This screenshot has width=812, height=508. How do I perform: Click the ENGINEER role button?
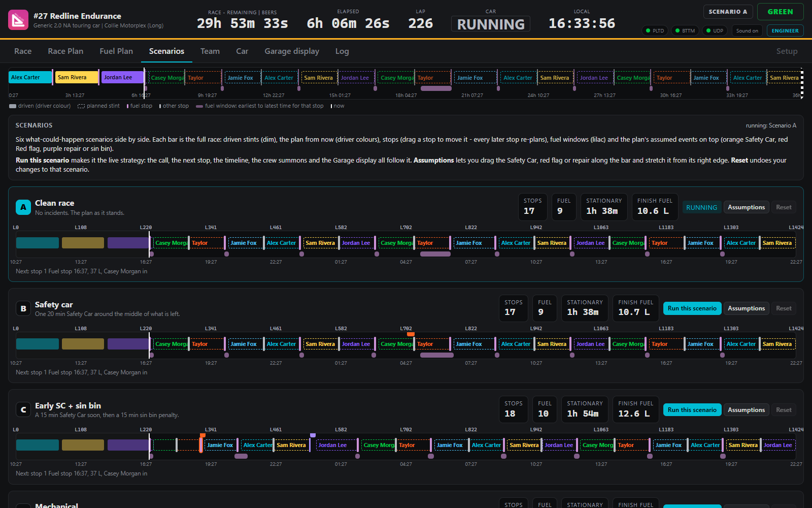(785, 30)
